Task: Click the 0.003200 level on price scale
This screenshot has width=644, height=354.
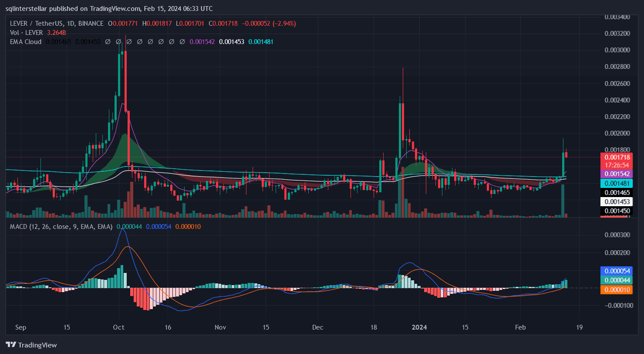Action: [617, 34]
